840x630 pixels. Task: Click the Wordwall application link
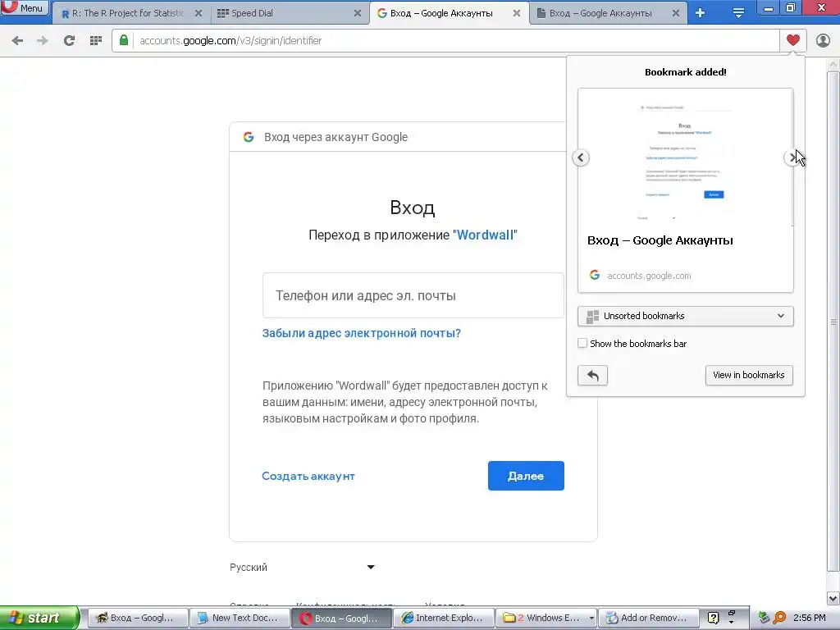pyautogui.click(x=485, y=235)
